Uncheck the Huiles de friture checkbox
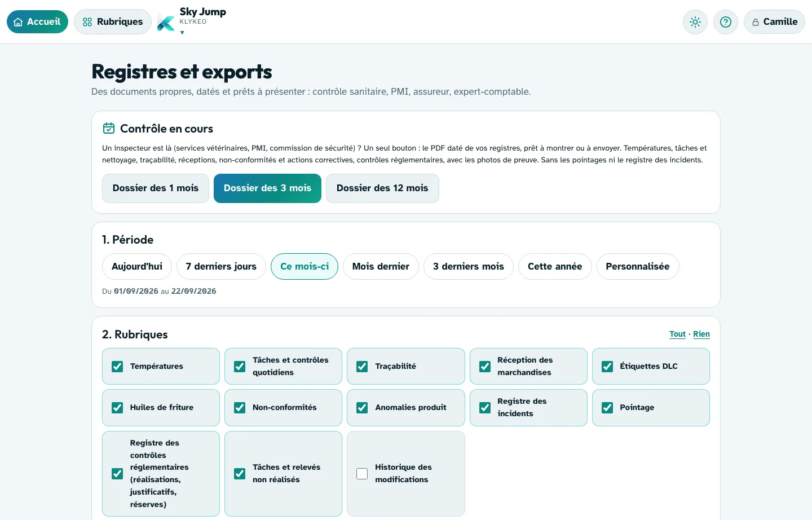 [x=117, y=408]
